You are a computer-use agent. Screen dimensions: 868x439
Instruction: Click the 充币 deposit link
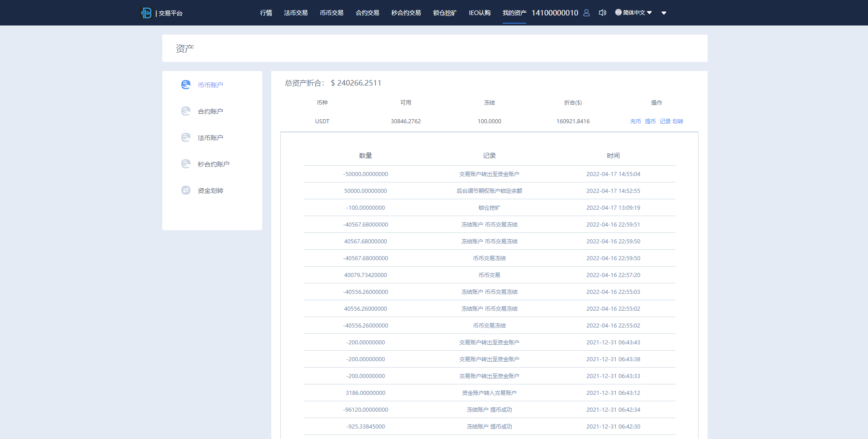point(635,121)
